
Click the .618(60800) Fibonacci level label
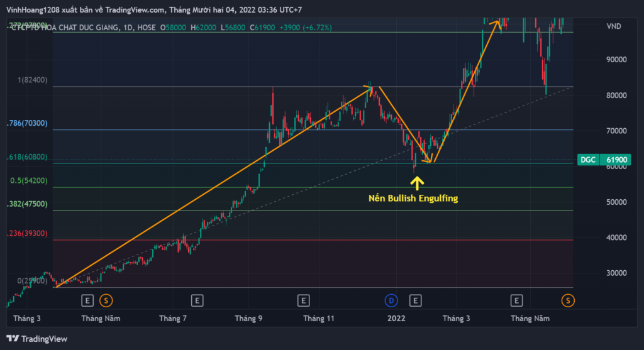coord(27,156)
